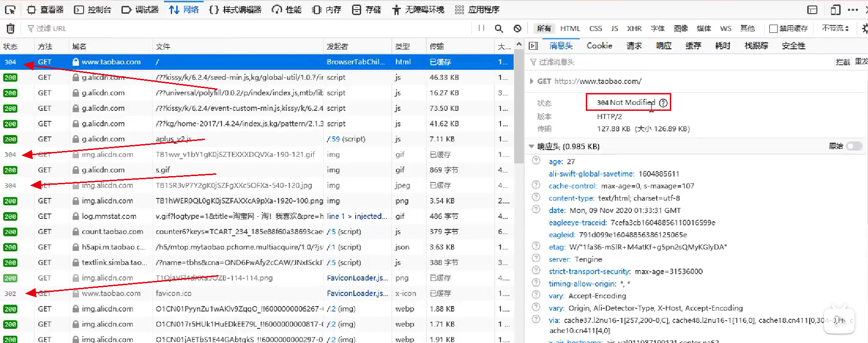Sort requests by the 状态 column header

[x=17, y=47]
